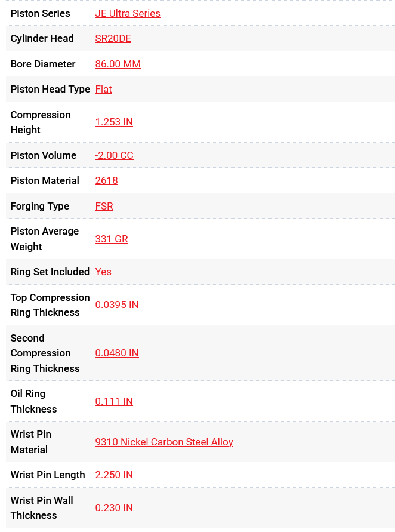Click the Piston Series row label

(40, 13)
